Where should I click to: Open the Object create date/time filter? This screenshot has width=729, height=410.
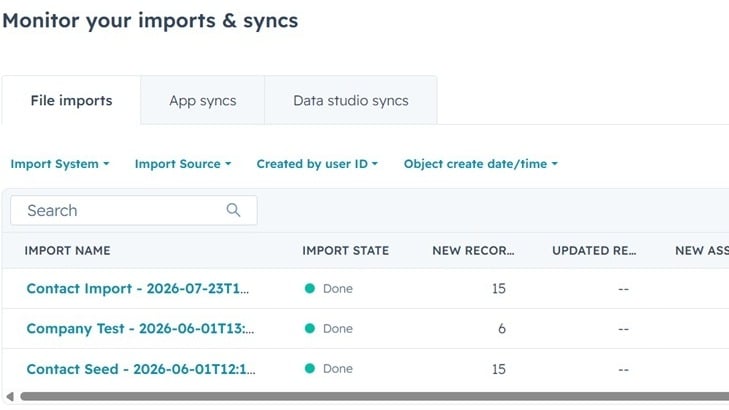pyautogui.click(x=481, y=164)
